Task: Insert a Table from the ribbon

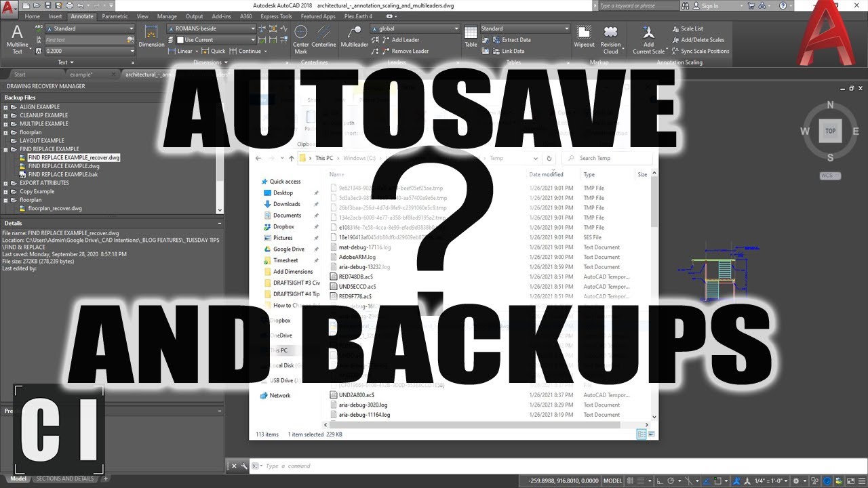Action: 471,37
